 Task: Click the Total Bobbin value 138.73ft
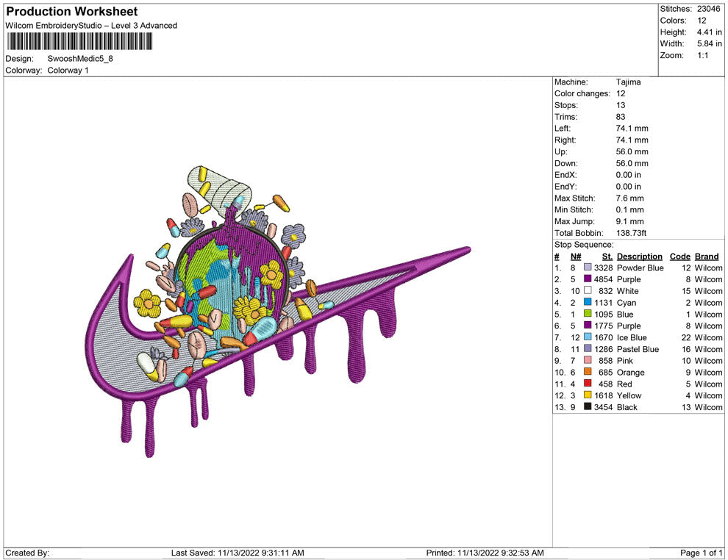click(631, 233)
